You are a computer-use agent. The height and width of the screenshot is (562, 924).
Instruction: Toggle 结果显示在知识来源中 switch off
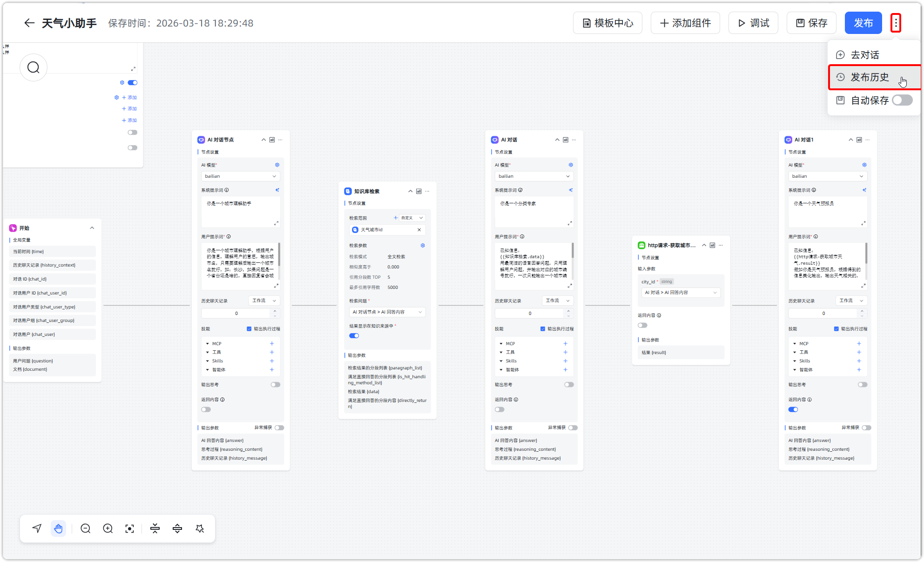[354, 335]
